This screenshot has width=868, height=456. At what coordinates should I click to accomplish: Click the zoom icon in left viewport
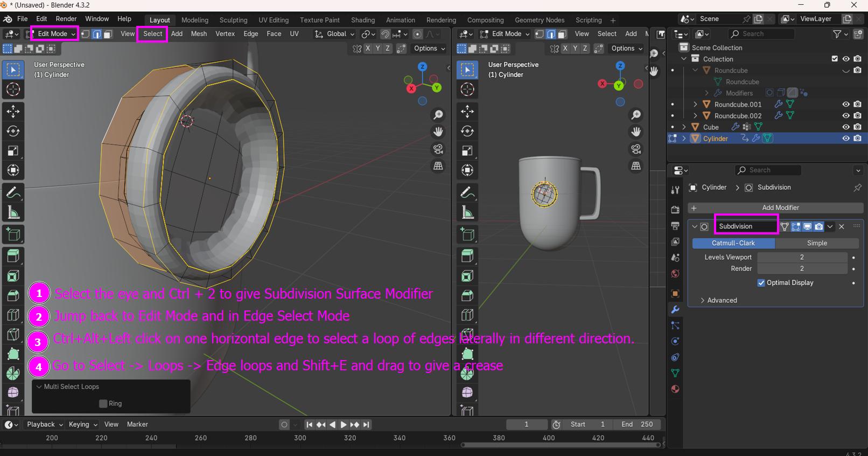point(438,115)
